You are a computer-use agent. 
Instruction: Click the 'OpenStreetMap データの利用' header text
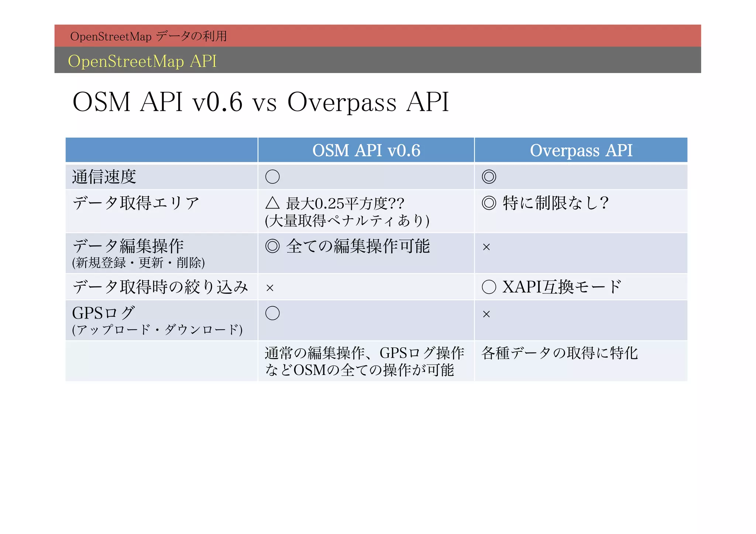[148, 36]
